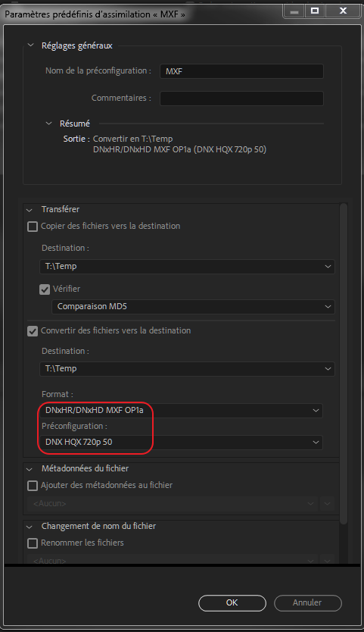Enable Copier des fichiers vers la destination
Screen dimensions: 364x632
tap(33, 226)
